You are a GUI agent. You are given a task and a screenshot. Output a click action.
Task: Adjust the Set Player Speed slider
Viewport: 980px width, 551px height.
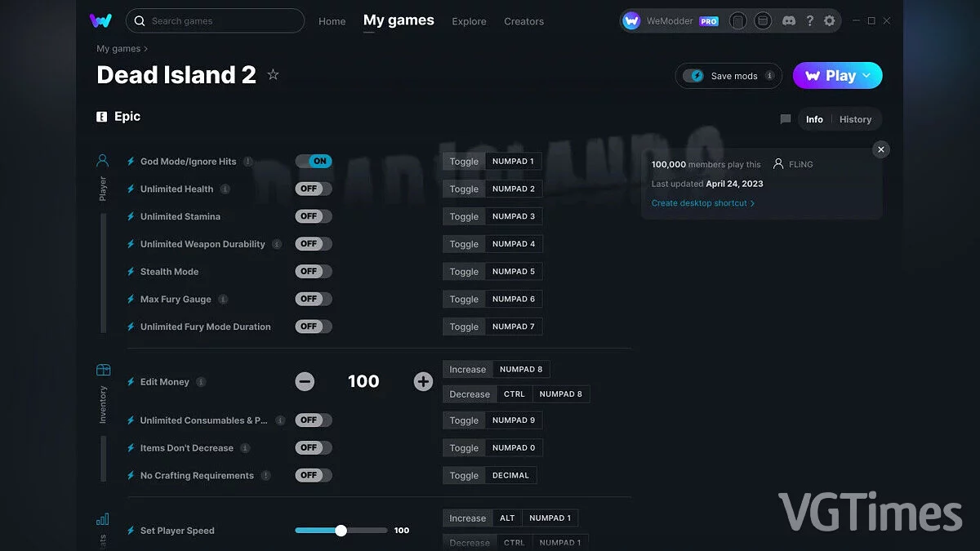point(341,531)
